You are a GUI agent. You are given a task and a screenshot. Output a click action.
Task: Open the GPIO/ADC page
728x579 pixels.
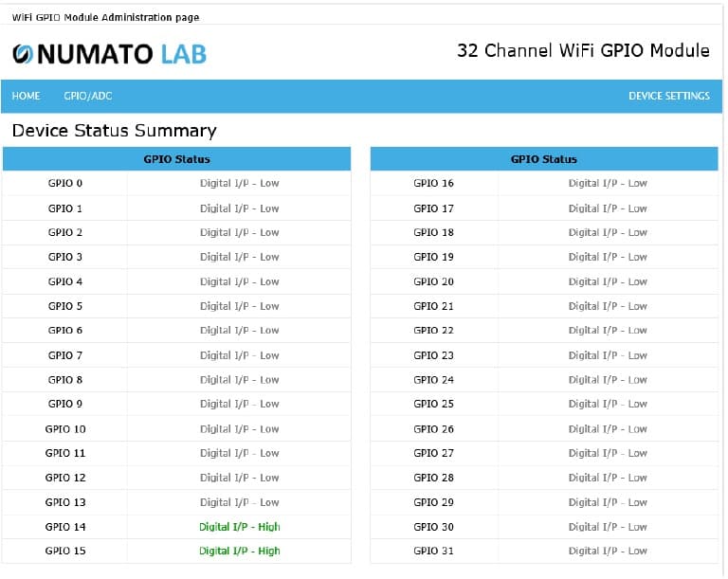coord(88,96)
